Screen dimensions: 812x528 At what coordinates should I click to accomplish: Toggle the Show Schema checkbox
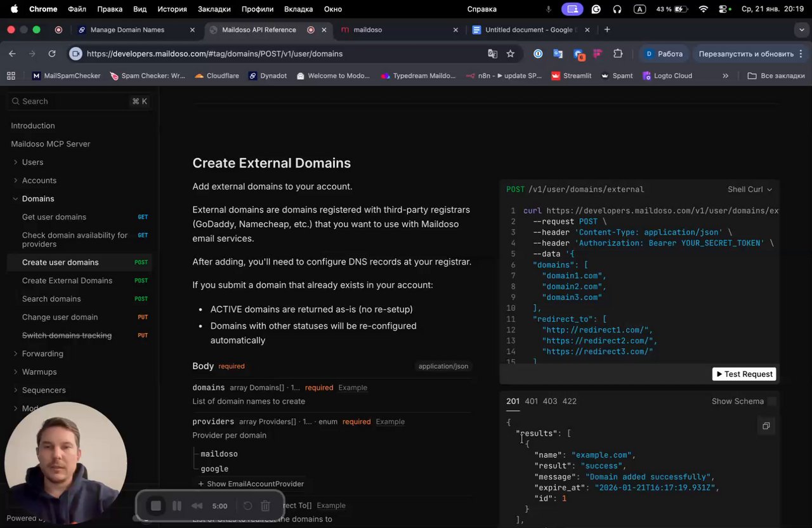click(772, 401)
